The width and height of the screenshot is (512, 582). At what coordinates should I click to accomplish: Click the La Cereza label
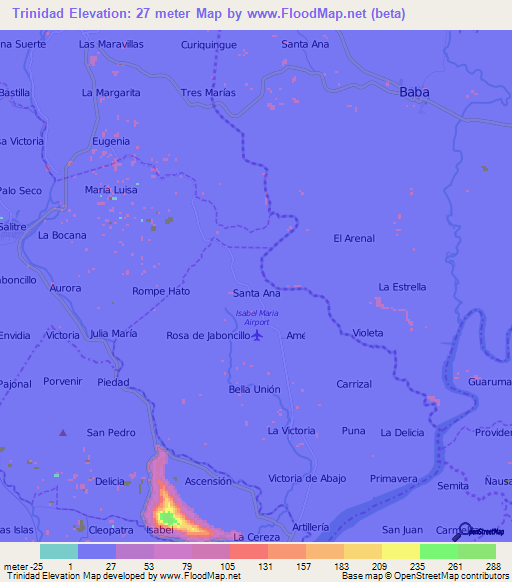pyautogui.click(x=257, y=537)
